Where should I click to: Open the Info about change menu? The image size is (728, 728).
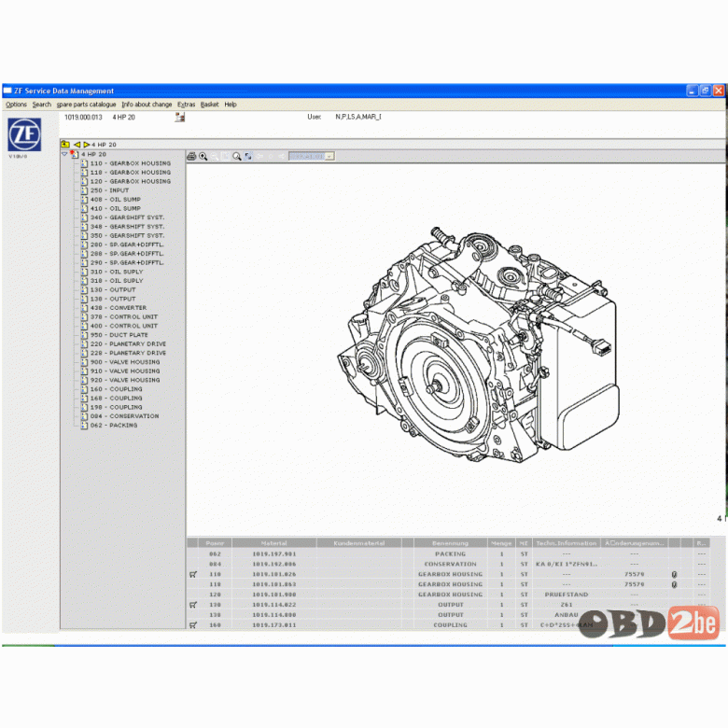pyautogui.click(x=147, y=105)
